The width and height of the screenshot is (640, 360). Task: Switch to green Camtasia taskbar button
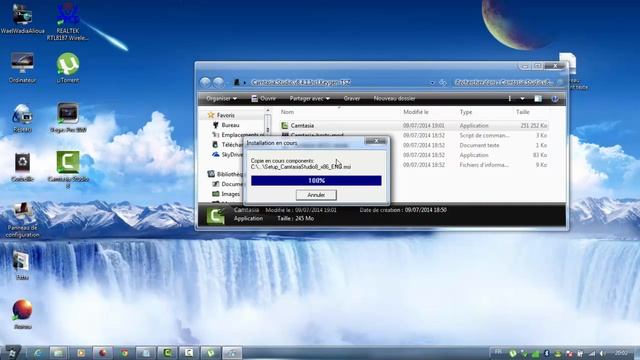[167, 353]
